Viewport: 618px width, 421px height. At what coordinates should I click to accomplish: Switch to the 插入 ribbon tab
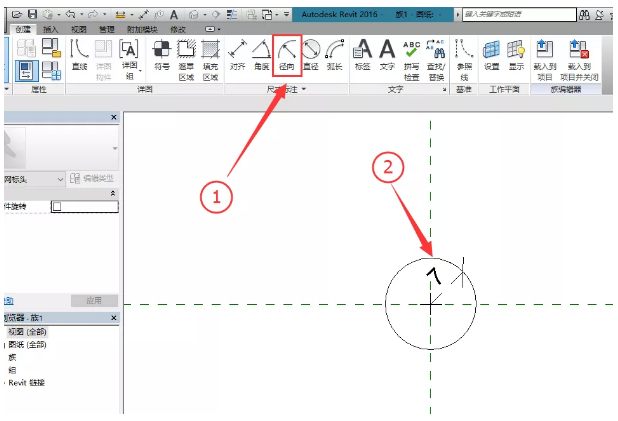50,30
